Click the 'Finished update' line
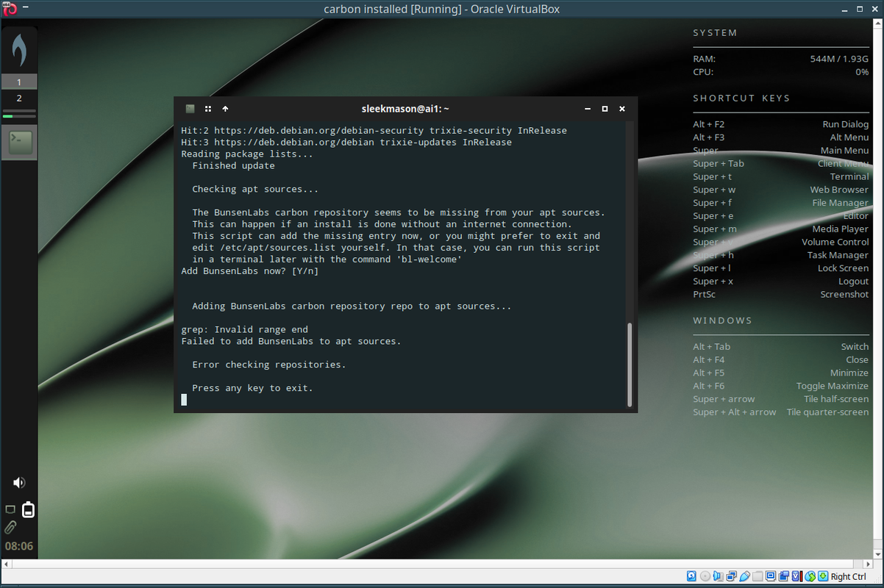 pos(233,166)
